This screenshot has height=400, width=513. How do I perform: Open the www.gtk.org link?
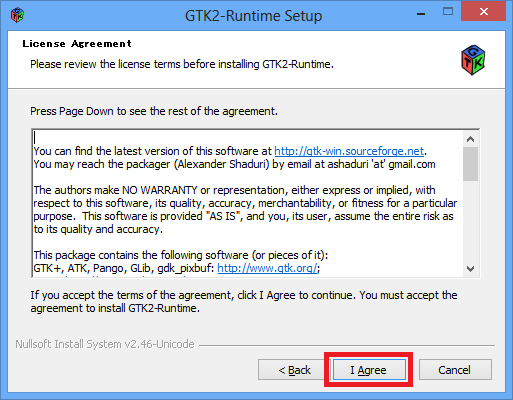(x=267, y=268)
